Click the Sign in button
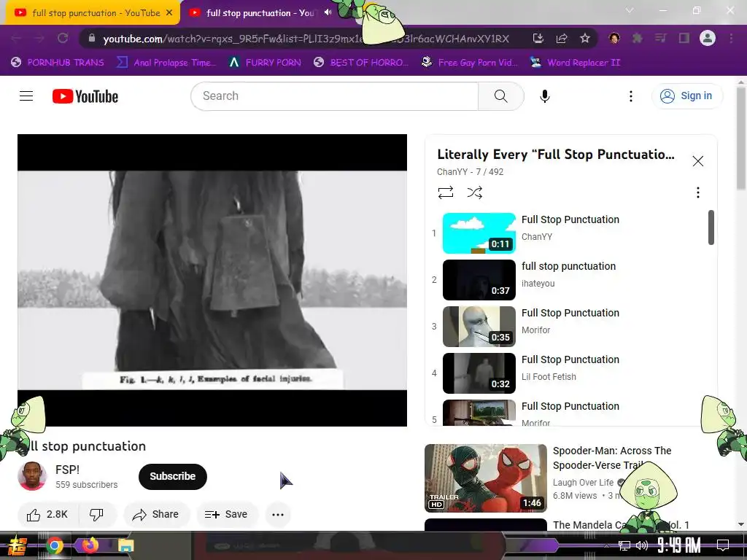Image resolution: width=747 pixels, height=560 pixels. click(686, 96)
